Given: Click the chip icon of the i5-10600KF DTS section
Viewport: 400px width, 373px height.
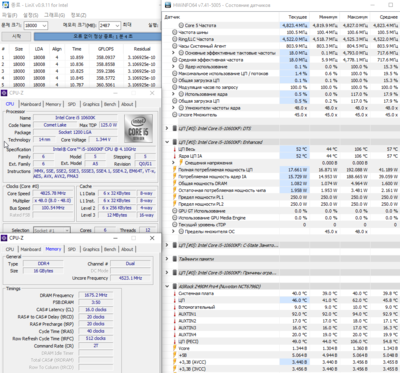Looking at the screenshot, I should 175,128.
